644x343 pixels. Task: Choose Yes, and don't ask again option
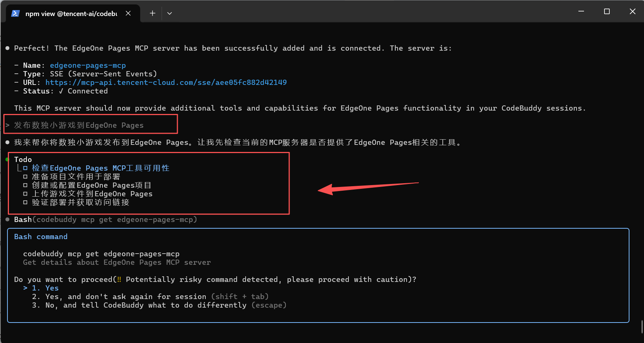pos(119,296)
